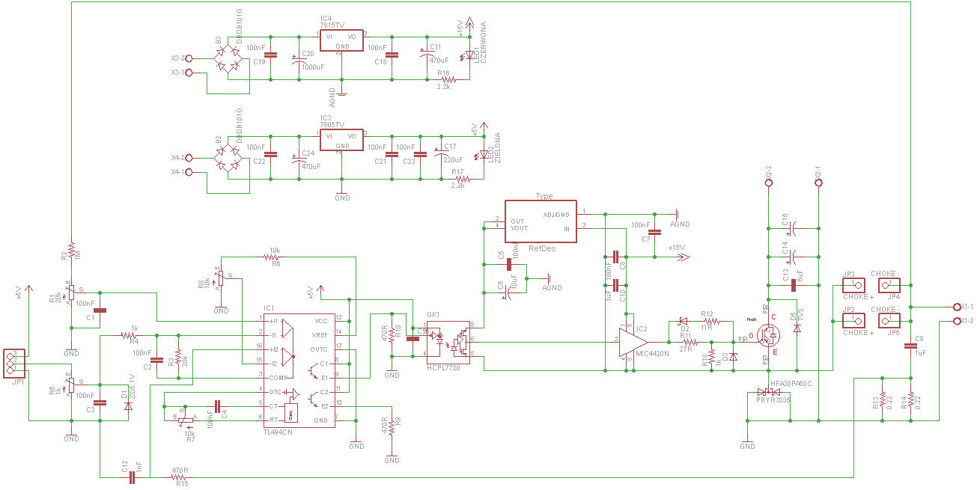The height and width of the screenshot is (490, 980).
Task: Click the RefDes regulator block labeled Type
Action: tap(541, 221)
